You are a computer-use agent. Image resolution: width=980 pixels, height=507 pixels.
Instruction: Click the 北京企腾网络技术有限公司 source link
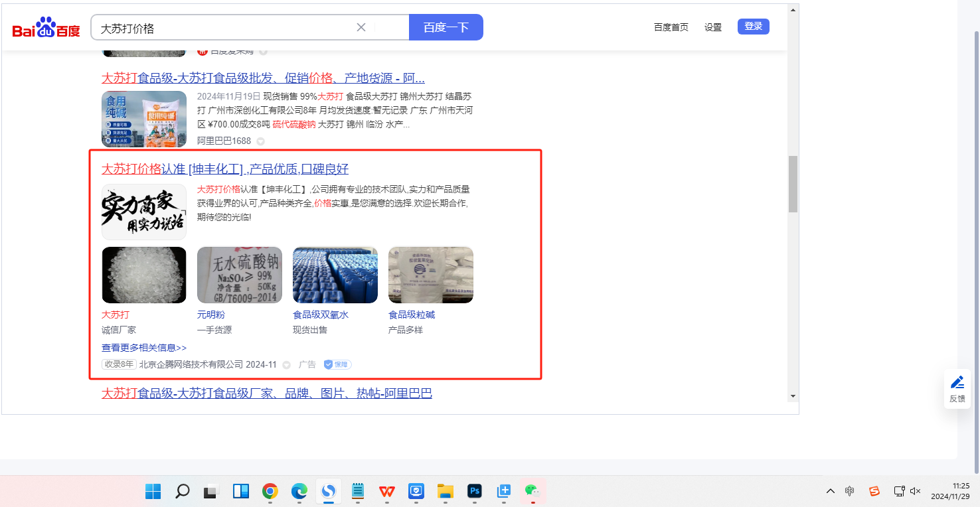click(191, 364)
